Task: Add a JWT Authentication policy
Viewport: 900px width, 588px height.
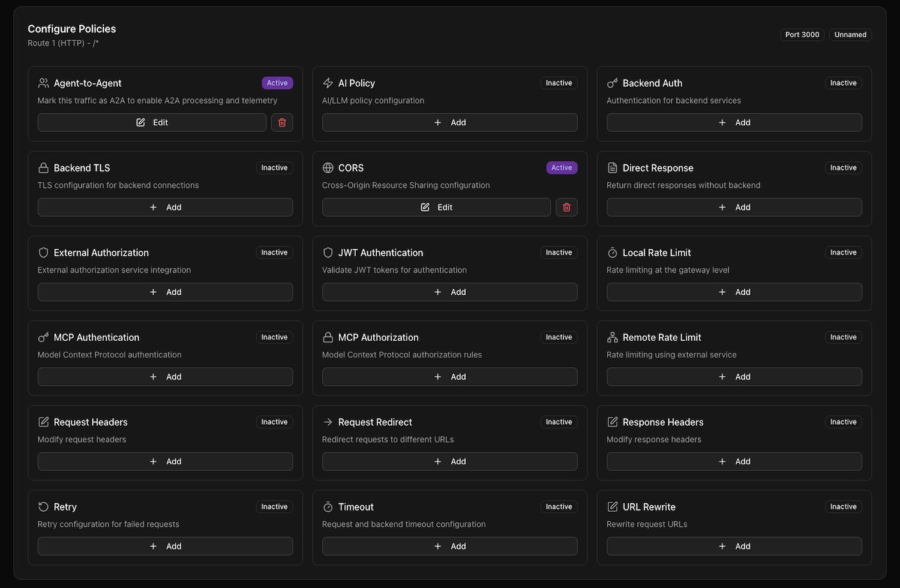Action: 449,292
